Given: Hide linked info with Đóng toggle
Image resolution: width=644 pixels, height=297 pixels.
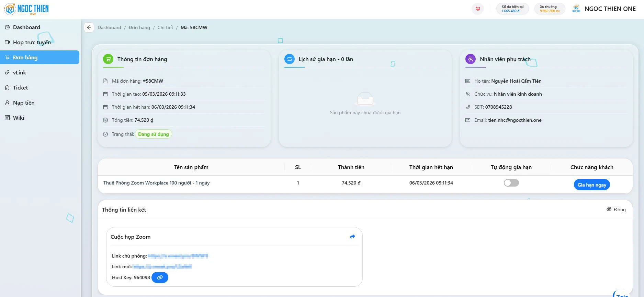Looking at the screenshot, I should pos(616,210).
